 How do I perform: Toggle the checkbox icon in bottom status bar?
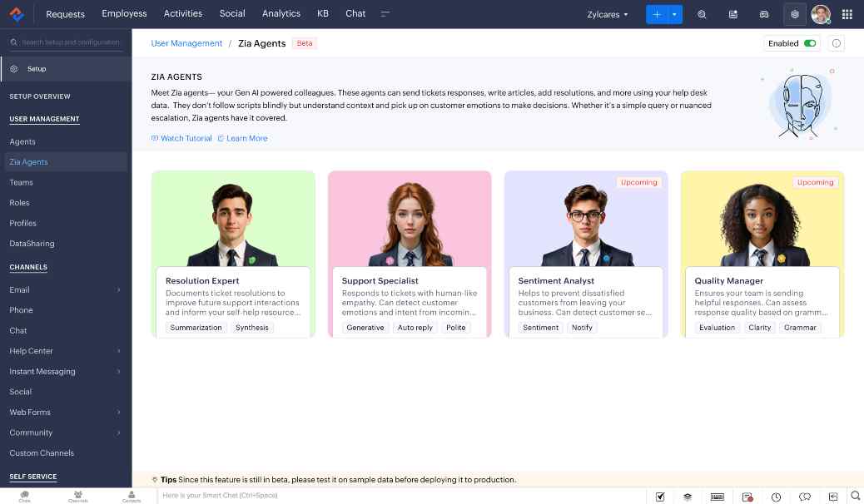[659, 497]
